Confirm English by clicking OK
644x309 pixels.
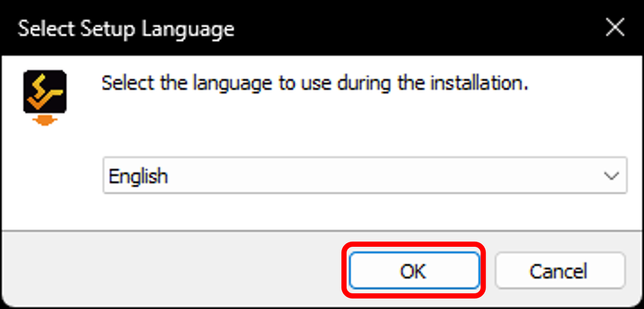click(x=413, y=271)
